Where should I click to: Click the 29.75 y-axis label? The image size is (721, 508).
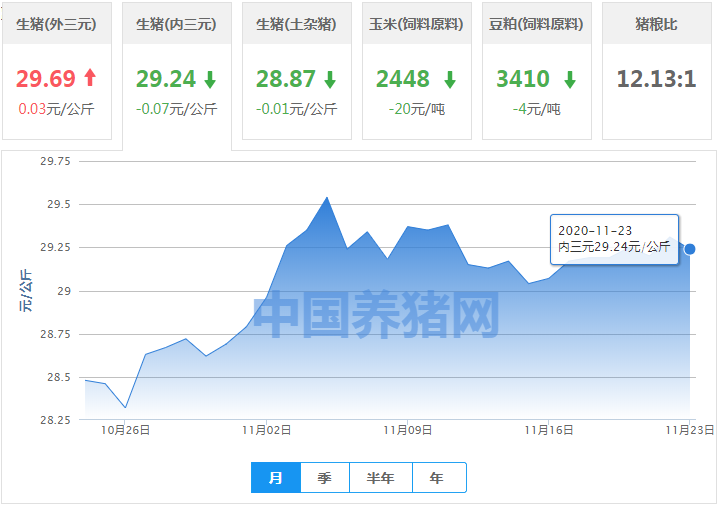click(55, 161)
